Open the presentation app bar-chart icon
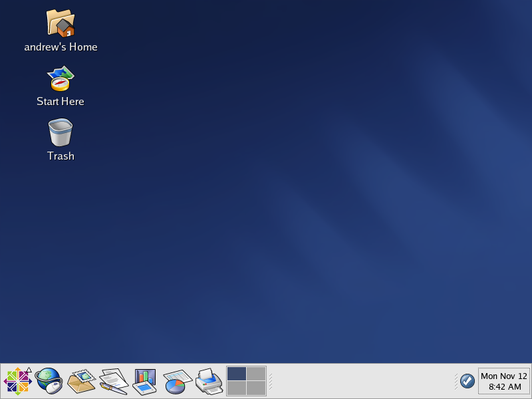 click(144, 381)
